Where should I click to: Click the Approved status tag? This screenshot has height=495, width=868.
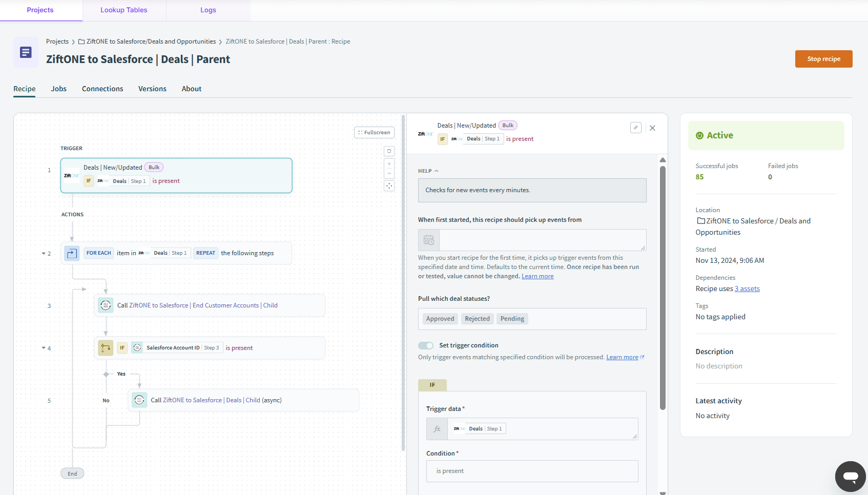point(440,319)
